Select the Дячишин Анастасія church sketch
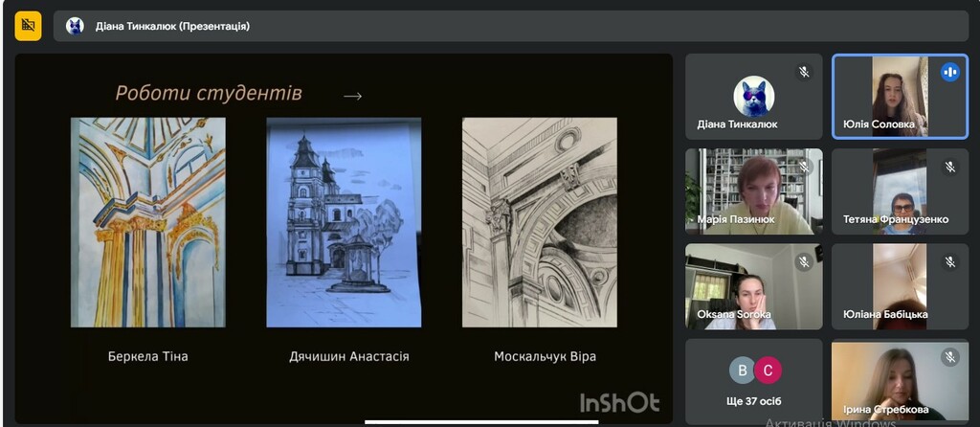Viewport: 980px width, 427px height. (x=344, y=222)
